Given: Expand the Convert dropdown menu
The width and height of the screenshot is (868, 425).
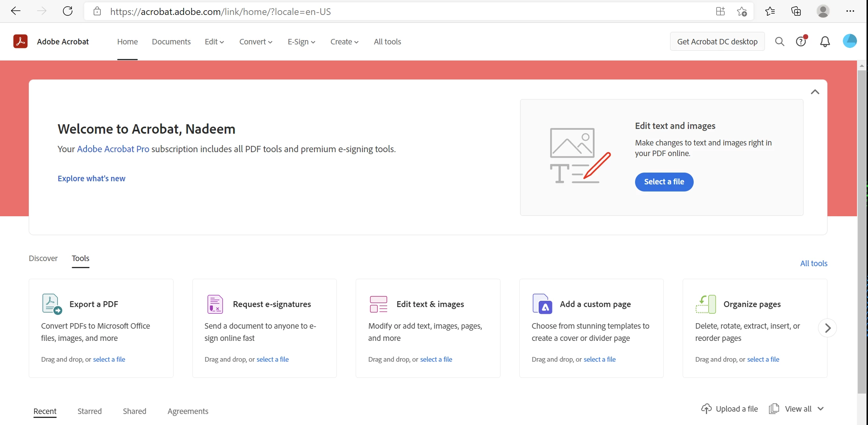Looking at the screenshot, I should (256, 42).
